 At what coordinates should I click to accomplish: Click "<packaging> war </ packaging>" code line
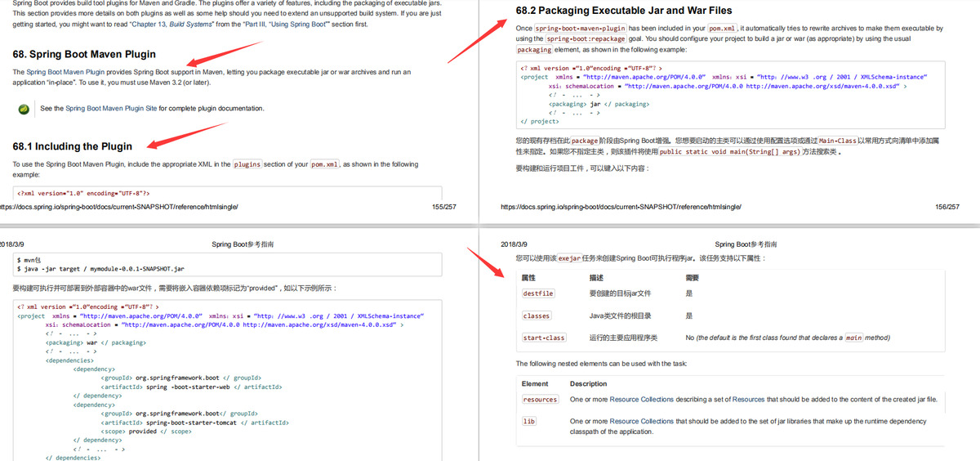[x=96, y=342]
